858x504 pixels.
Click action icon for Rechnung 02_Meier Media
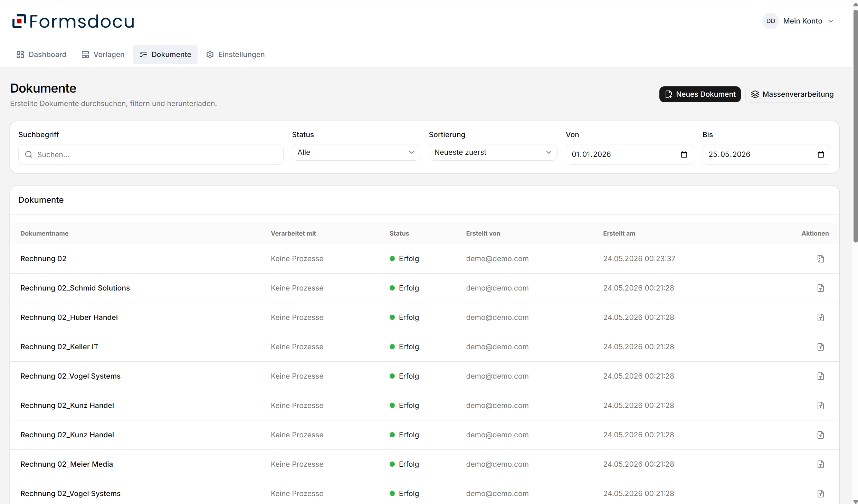[821, 464]
